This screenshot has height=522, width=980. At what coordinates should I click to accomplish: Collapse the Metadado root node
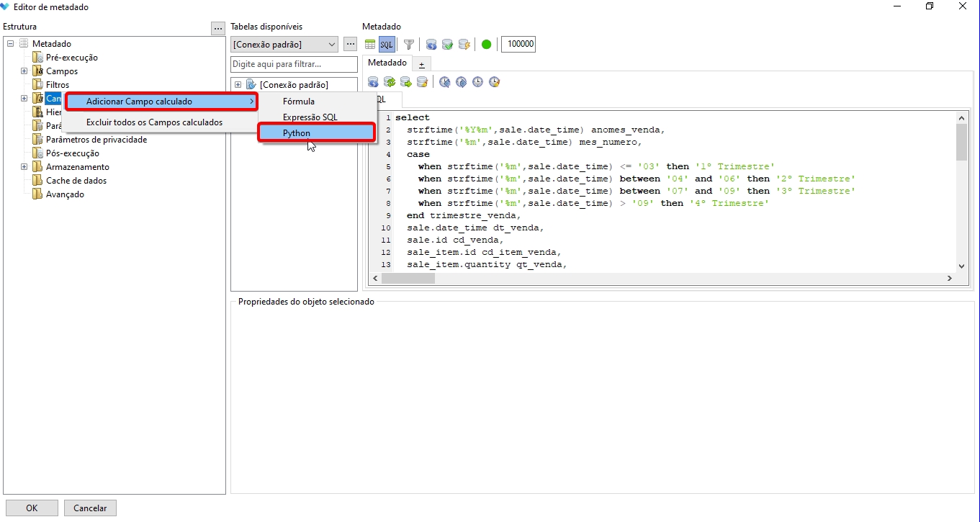11,44
